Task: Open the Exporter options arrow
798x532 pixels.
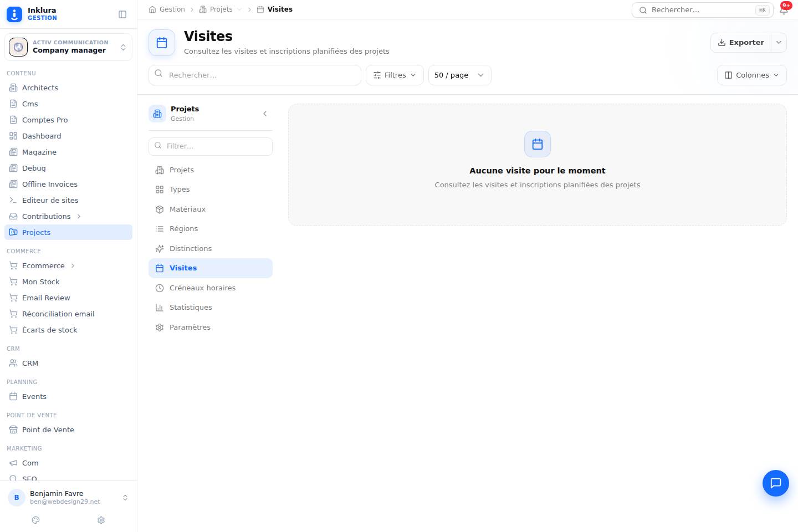Action: point(779,43)
